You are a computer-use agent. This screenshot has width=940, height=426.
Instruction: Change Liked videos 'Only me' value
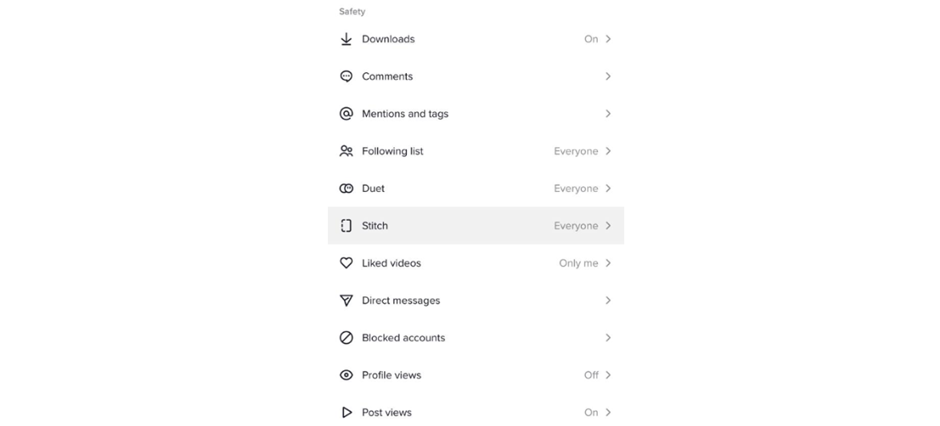point(578,263)
